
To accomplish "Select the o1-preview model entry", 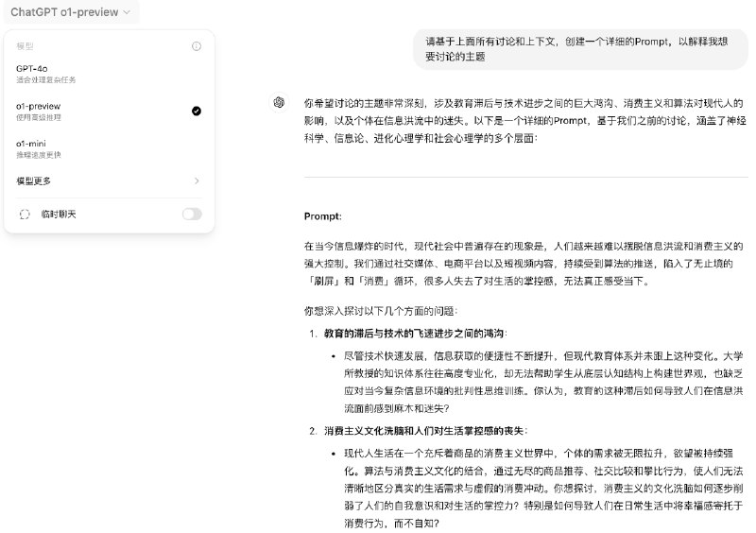I will (40, 106).
